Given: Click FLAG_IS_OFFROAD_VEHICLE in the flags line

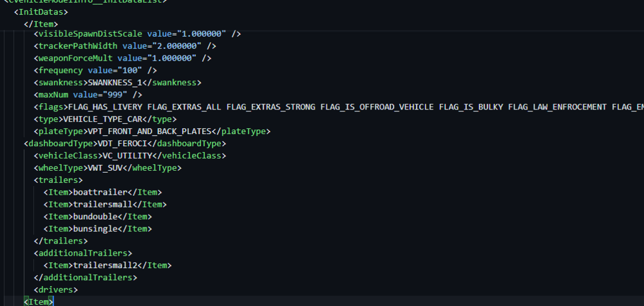Looking at the screenshot, I should click(x=377, y=107).
